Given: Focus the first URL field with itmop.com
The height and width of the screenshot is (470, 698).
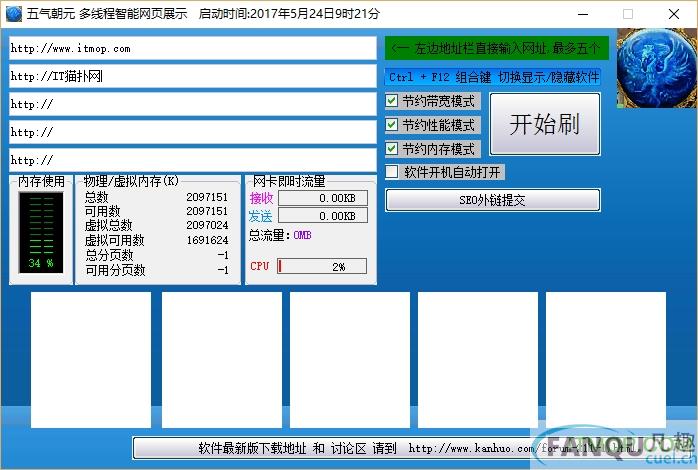Looking at the screenshot, I should point(192,48).
